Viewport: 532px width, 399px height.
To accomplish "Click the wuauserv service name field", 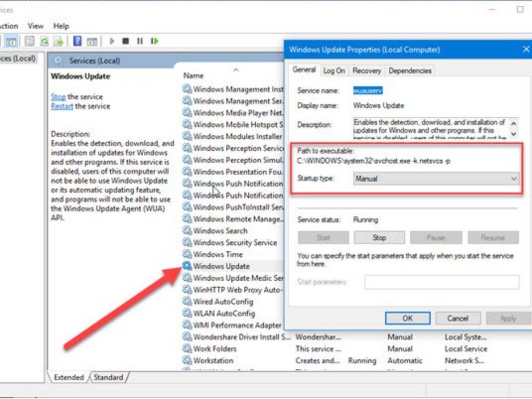I will (x=368, y=90).
